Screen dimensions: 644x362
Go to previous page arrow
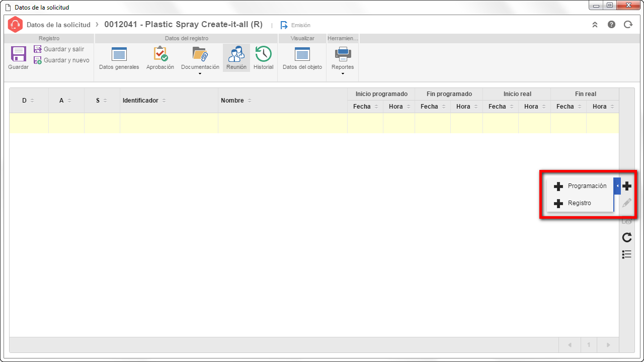tap(570, 345)
